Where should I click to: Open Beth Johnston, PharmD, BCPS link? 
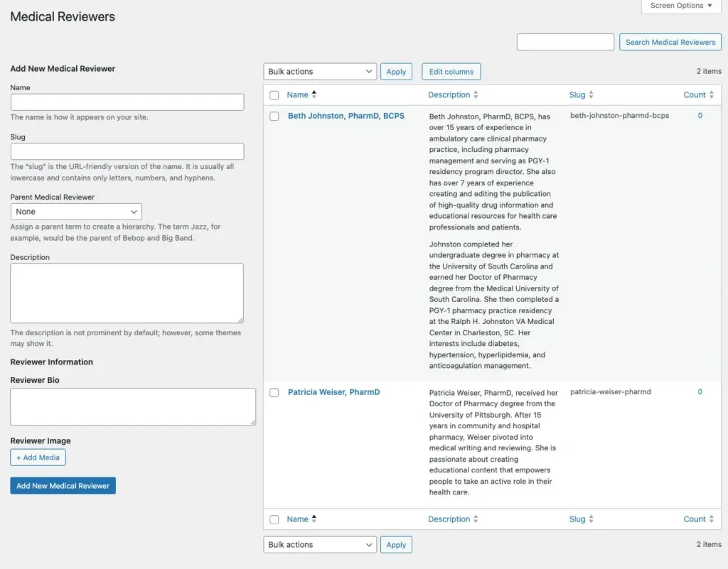click(346, 116)
